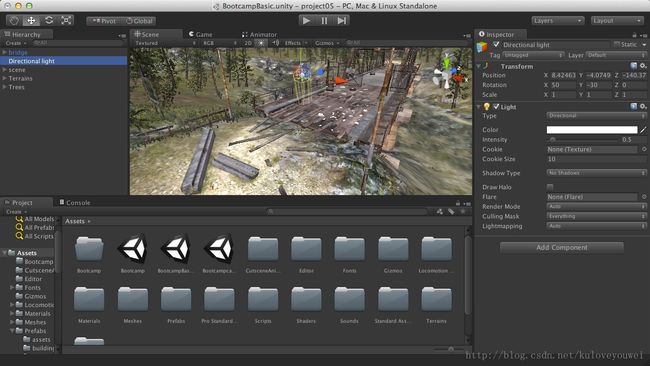Open the Textured draw mode dropdown
The width and height of the screenshot is (650, 366).
click(x=165, y=43)
